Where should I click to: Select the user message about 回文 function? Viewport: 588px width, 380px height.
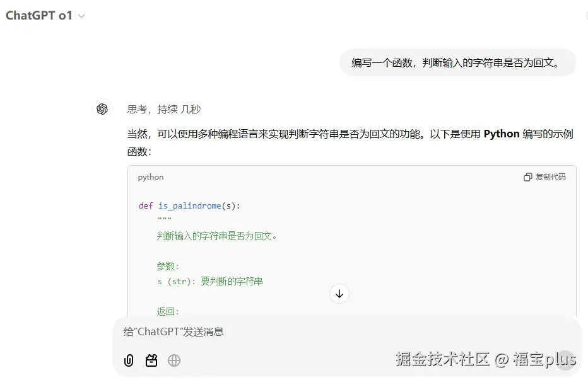(457, 62)
